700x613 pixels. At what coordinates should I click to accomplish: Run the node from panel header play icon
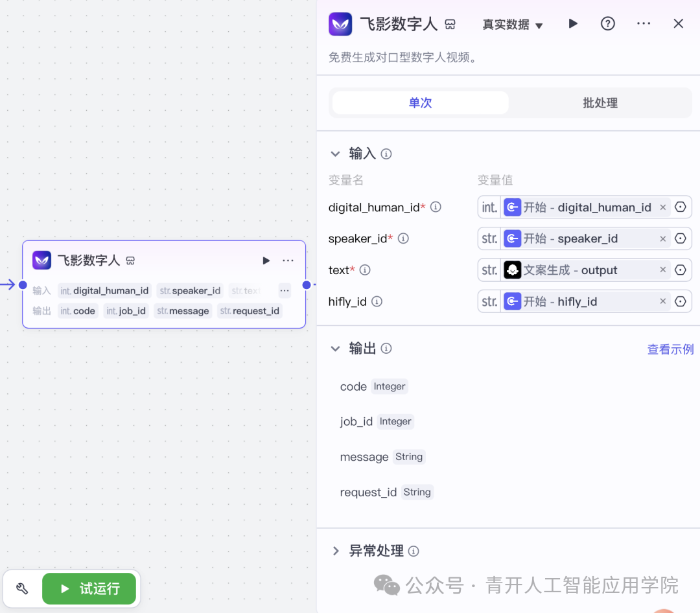click(573, 24)
